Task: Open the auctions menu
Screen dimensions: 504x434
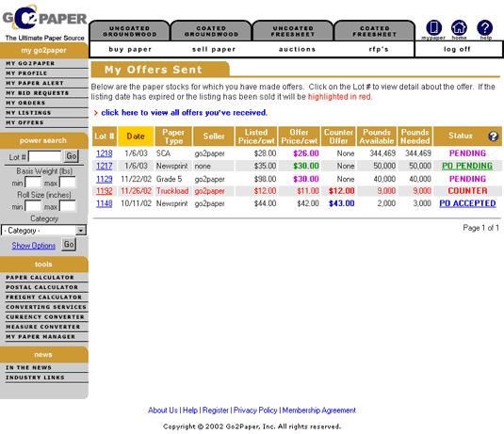Action: pos(298,49)
